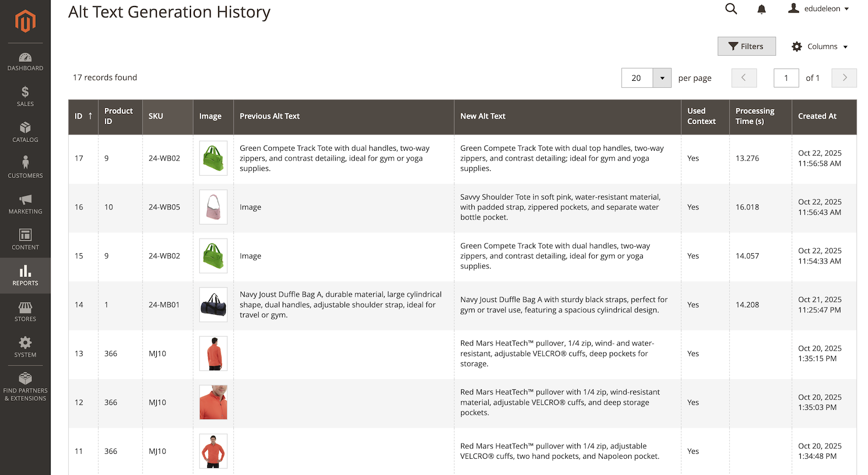Open the Catalog menu
The width and height of the screenshot is (868, 475).
tap(25, 133)
